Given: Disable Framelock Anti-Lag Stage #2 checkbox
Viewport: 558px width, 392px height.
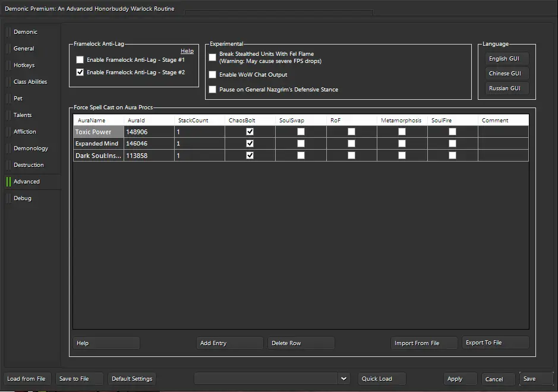Looking at the screenshot, I should pyautogui.click(x=80, y=72).
